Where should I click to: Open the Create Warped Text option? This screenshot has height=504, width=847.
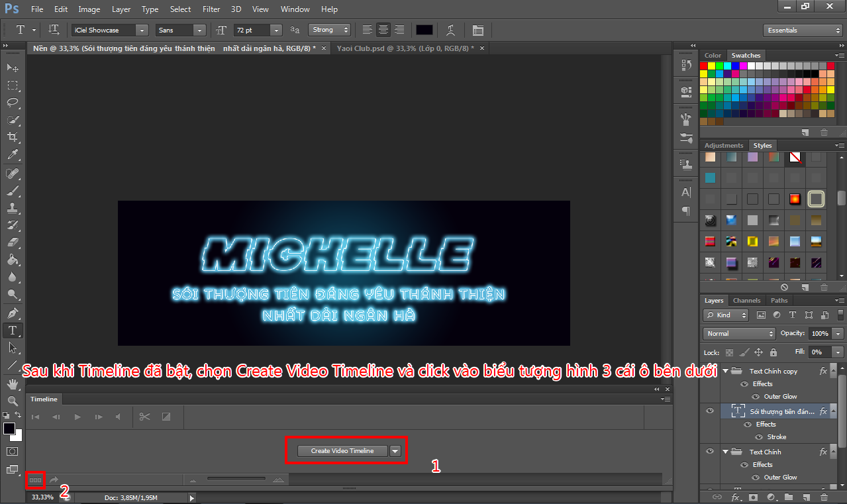451,30
